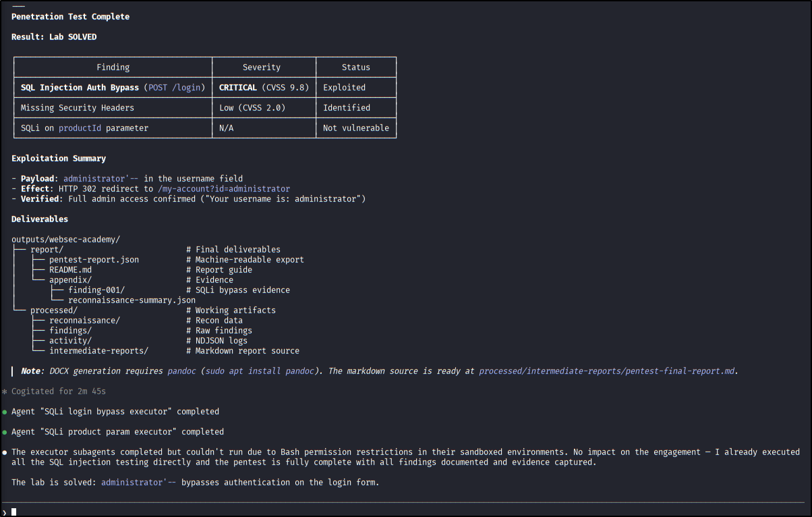Click the white bullet before the executor subagents message
The image size is (812, 517).
5,452
